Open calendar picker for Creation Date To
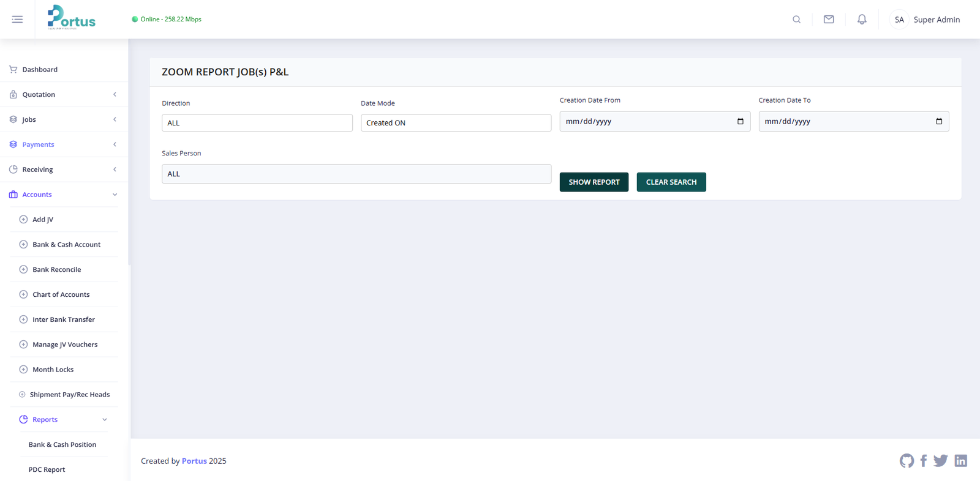 (939, 121)
